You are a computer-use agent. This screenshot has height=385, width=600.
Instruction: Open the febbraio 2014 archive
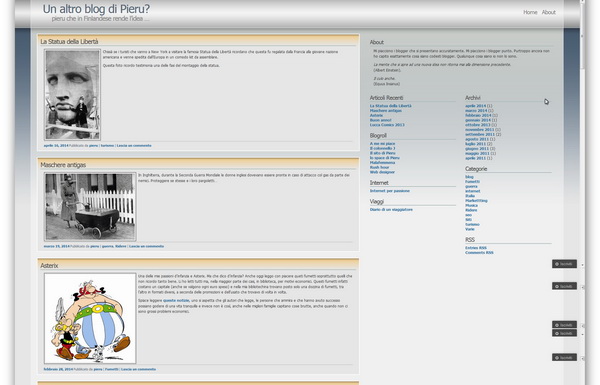coord(478,116)
